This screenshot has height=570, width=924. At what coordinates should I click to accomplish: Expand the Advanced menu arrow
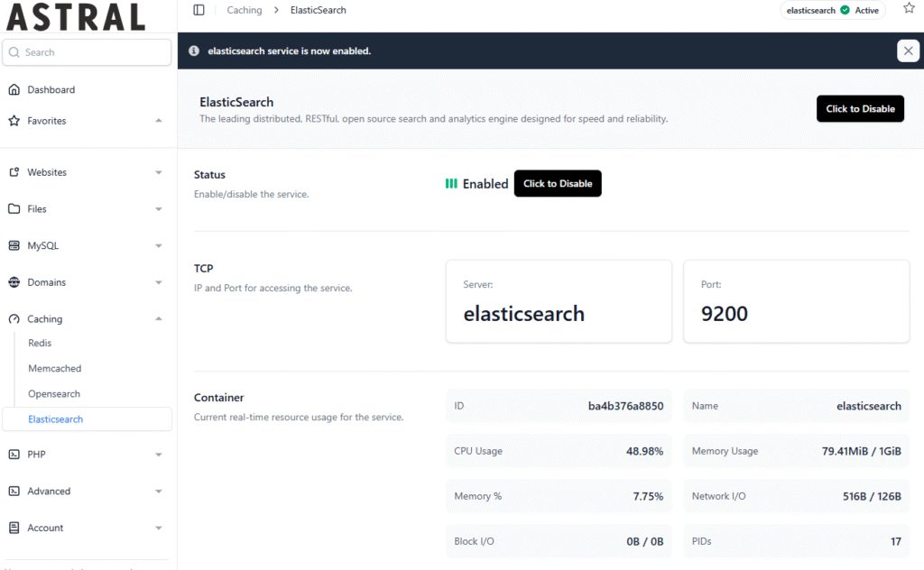click(x=159, y=492)
